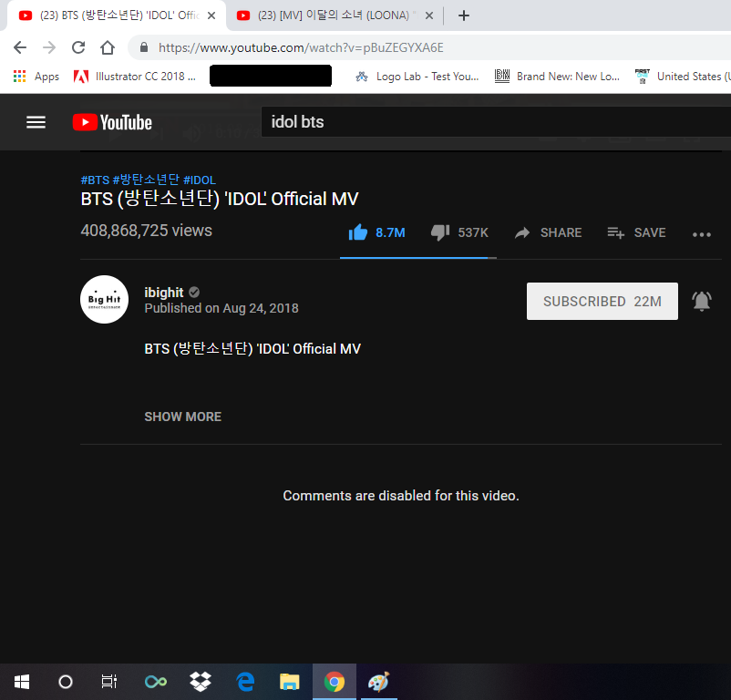Expand description with SHOW MORE

[182, 417]
